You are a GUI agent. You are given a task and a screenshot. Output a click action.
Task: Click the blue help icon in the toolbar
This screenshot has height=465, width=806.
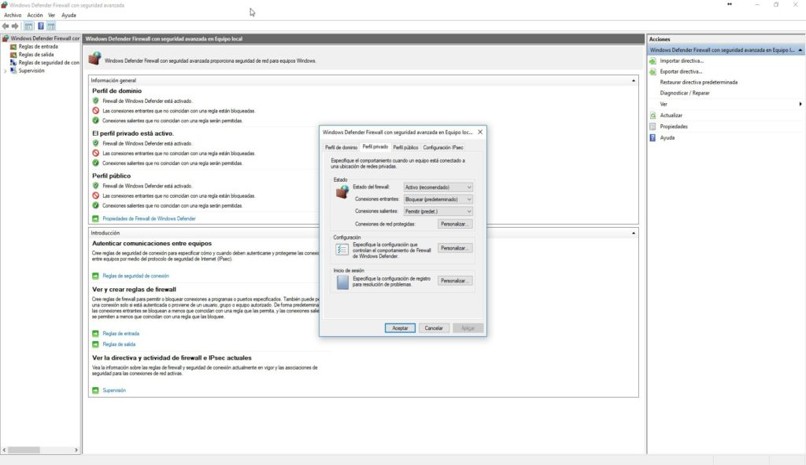(40, 26)
